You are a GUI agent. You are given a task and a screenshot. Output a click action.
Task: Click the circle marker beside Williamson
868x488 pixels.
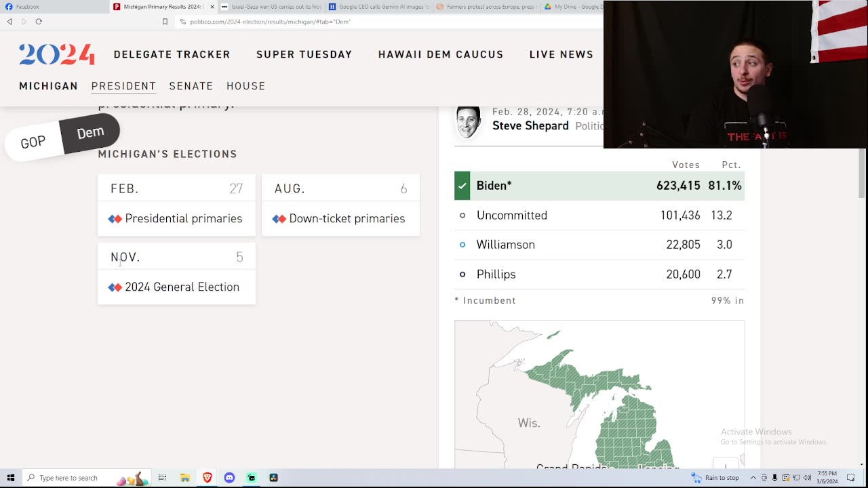coord(462,245)
